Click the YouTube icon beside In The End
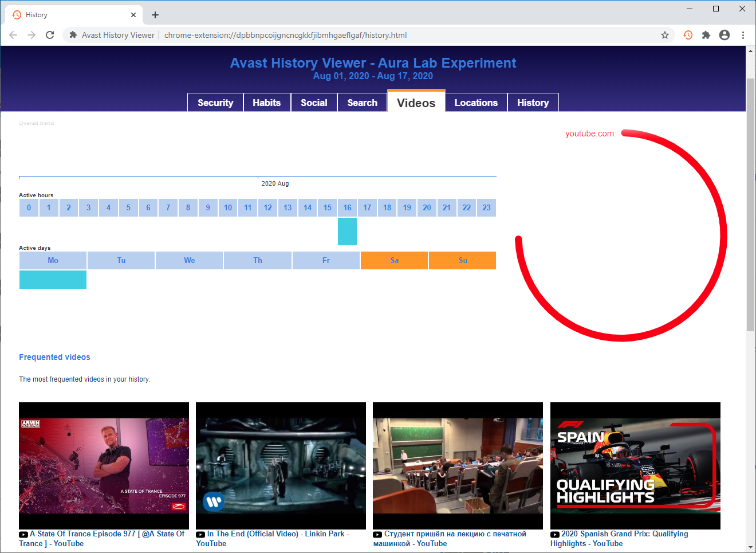756x553 pixels. coord(200,535)
